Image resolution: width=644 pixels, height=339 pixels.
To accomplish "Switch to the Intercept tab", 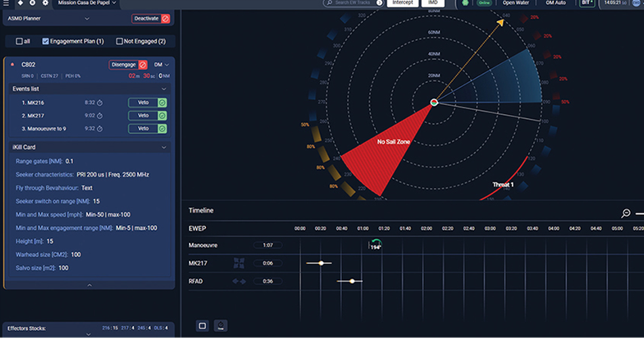I will click(402, 3).
